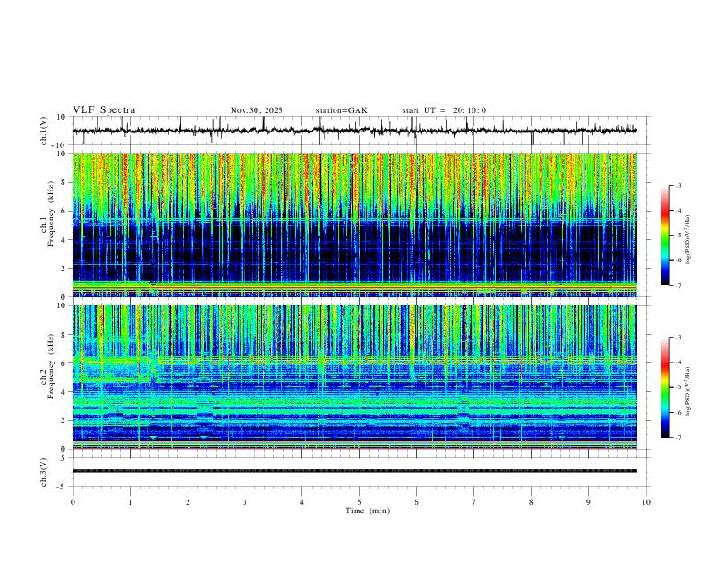Image resolution: width=728 pixels, height=563 pixels.
Task: Click the 'start UT = 20:10:0' label
Action: click(x=444, y=110)
